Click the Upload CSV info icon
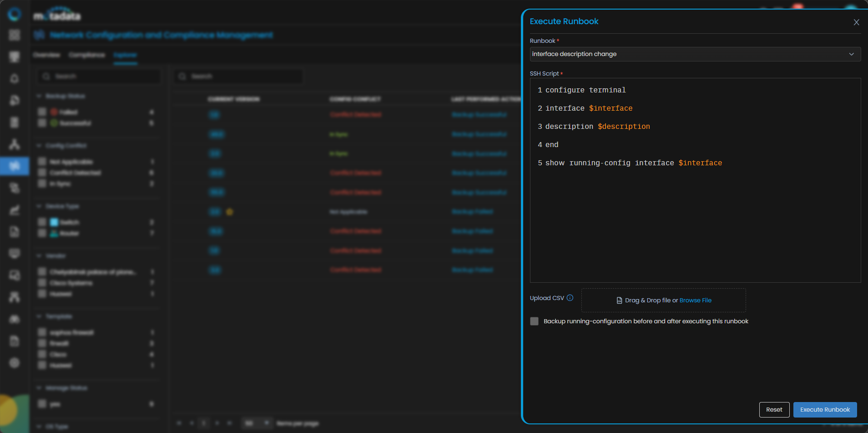 [570, 298]
